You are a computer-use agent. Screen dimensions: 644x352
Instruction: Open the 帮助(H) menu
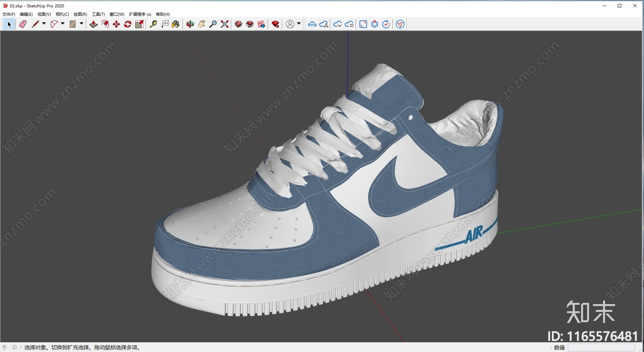[x=163, y=14]
